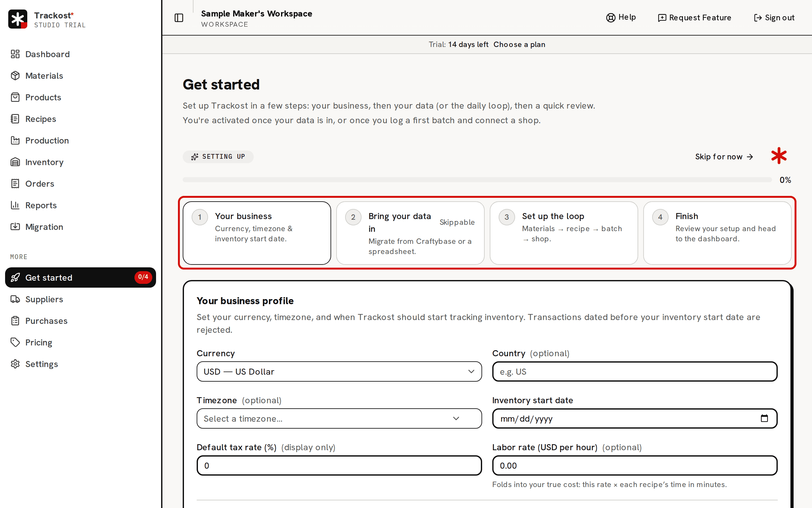Viewport: 812px width, 508px height.
Task: Click the Labor rate input field
Action: (x=634, y=466)
